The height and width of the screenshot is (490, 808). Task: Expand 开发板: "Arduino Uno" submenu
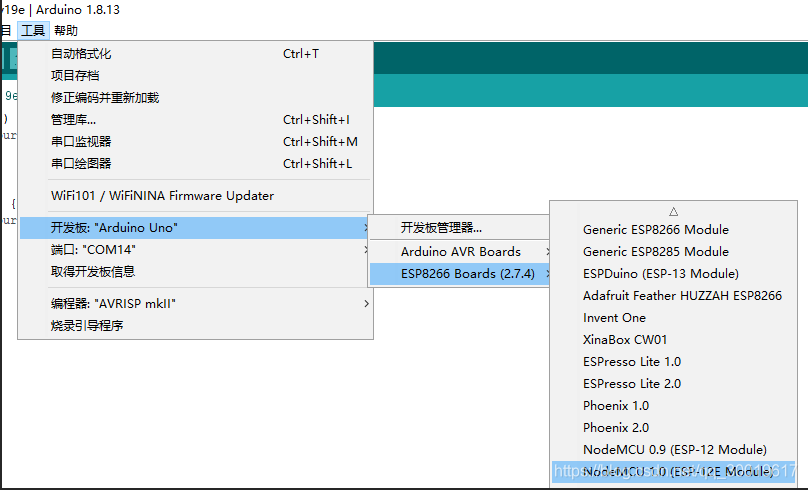tap(195, 228)
